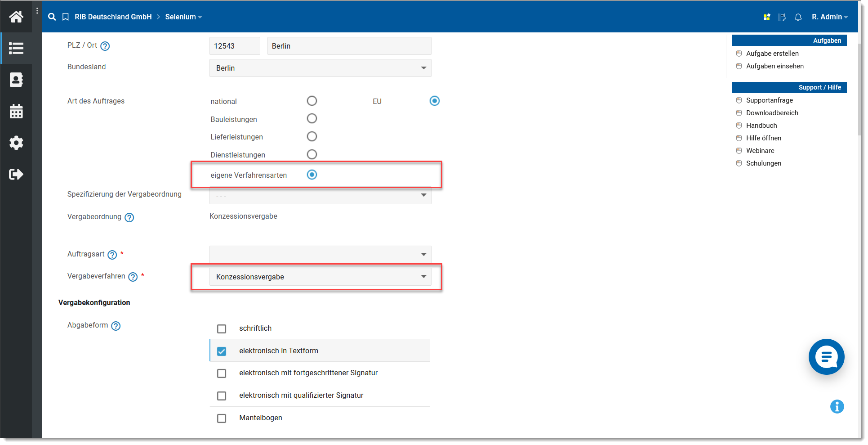Open the R. Admin user menu
This screenshot has height=445, width=868.
[830, 17]
